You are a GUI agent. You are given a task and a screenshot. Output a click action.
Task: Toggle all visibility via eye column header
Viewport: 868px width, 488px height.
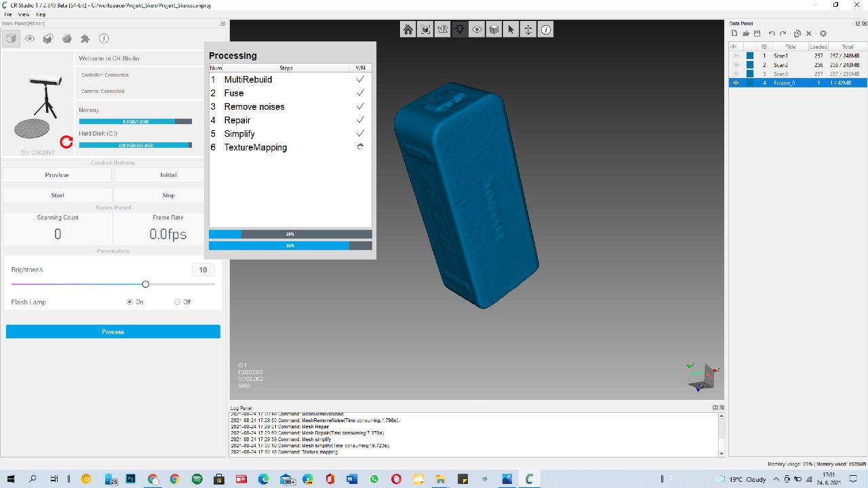coord(733,47)
